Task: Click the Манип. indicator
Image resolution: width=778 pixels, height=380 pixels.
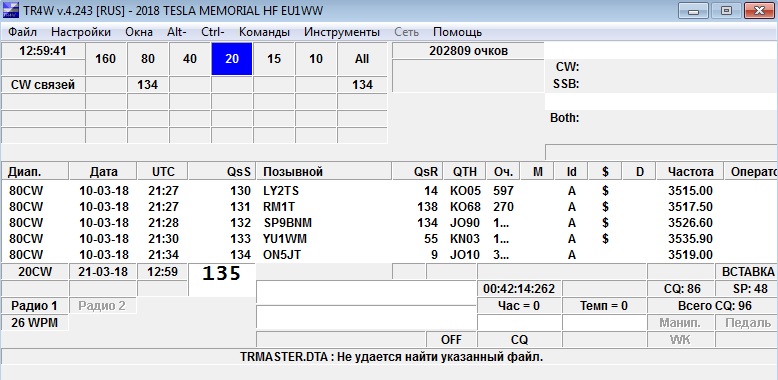Action: pos(680,322)
